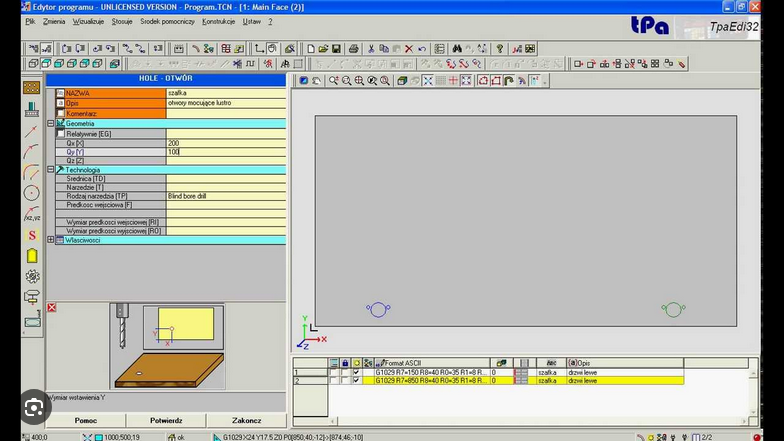Toggle the Relatywnie [EG] checkbox
The image size is (784, 441).
[x=61, y=133]
